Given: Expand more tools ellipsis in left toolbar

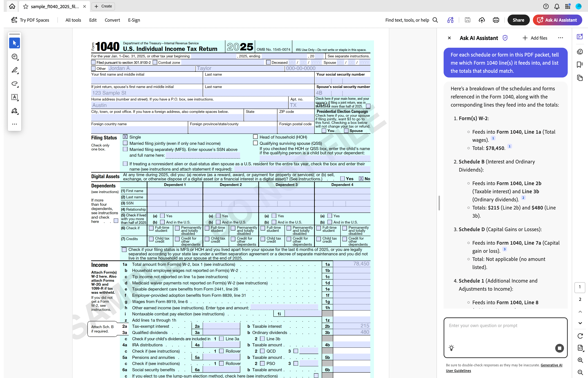Looking at the screenshot, I should pyautogui.click(x=15, y=124).
